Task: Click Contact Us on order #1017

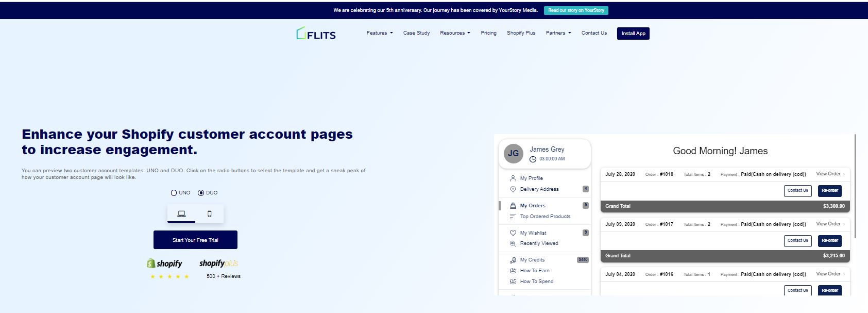Action: (797, 241)
